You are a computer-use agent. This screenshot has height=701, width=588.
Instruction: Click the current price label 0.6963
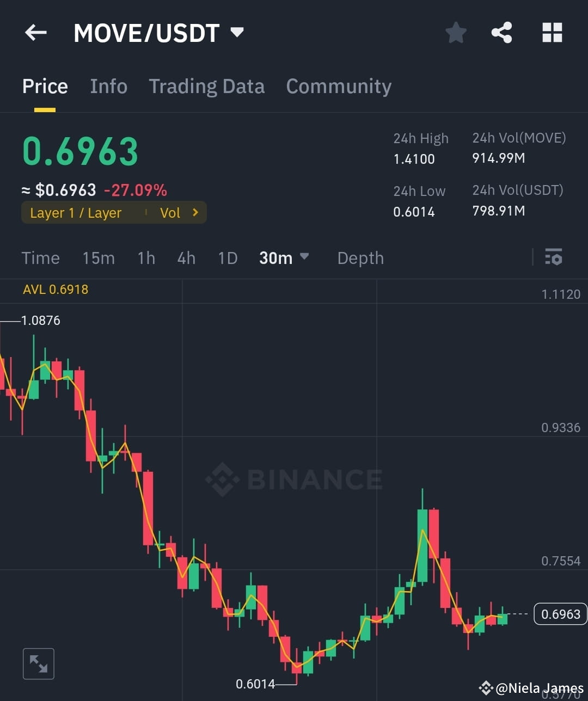(560, 614)
